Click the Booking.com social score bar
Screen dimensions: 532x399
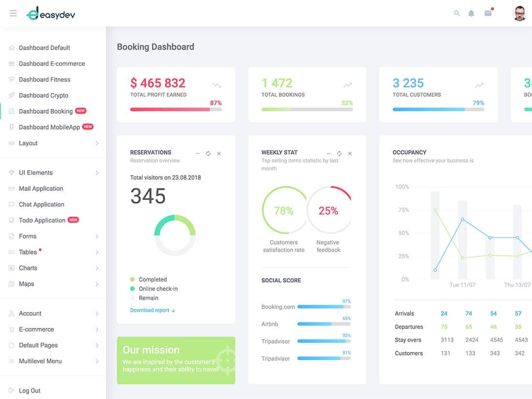(x=325, y=307)
